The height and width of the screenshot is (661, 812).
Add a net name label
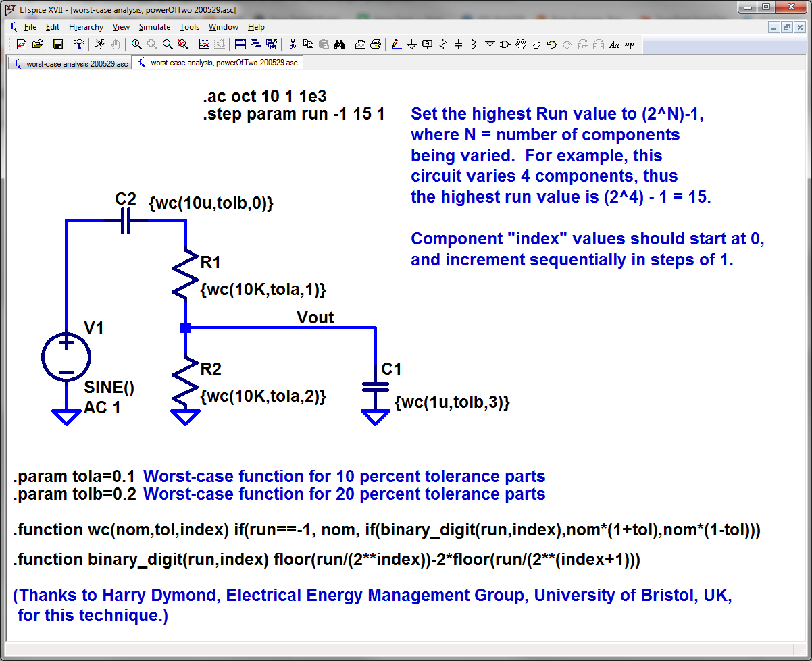426,45
